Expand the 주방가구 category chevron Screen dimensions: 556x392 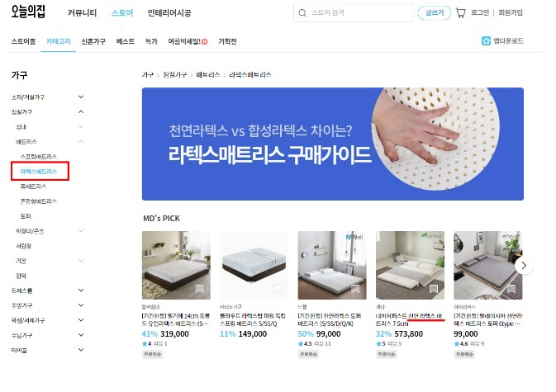pyautogui.click(x=81, y=305)
